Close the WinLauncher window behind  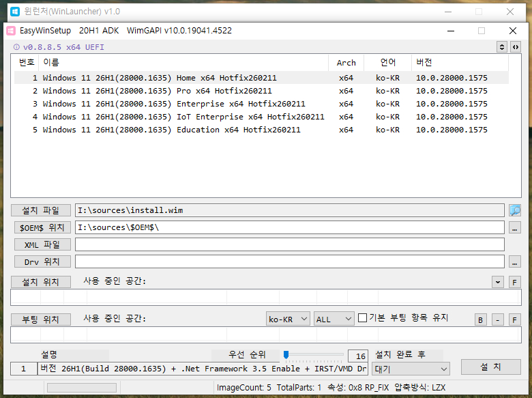pos(510,12)
